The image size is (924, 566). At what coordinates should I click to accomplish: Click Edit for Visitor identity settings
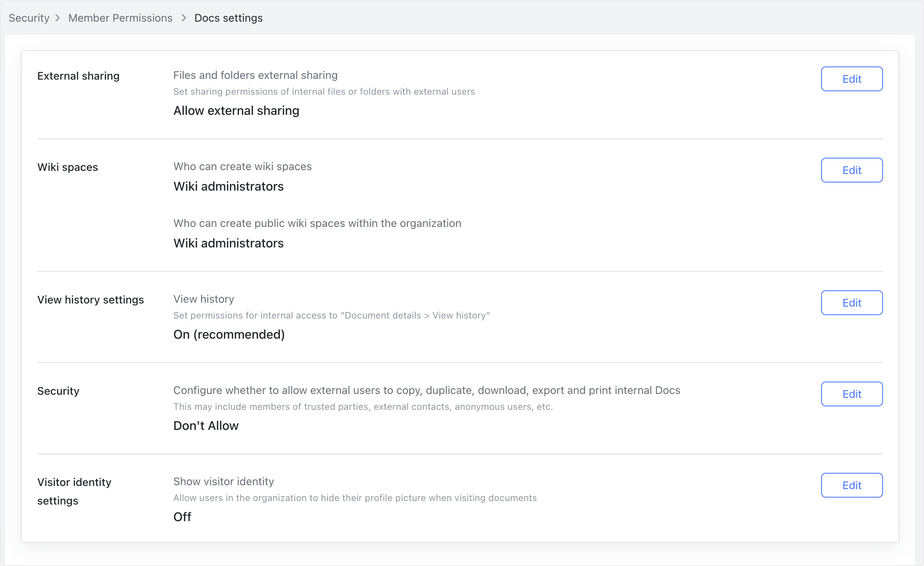(x=851, y=485)
